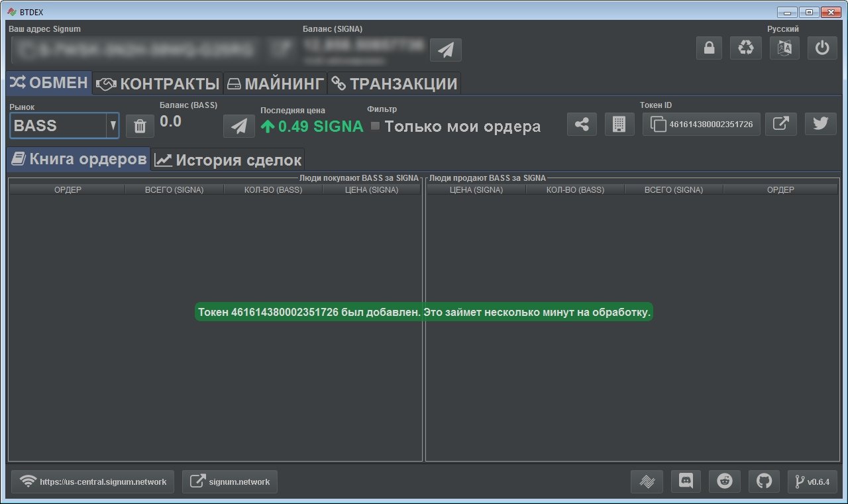Open the token in the explorer via external link icon

pos(781,124)
